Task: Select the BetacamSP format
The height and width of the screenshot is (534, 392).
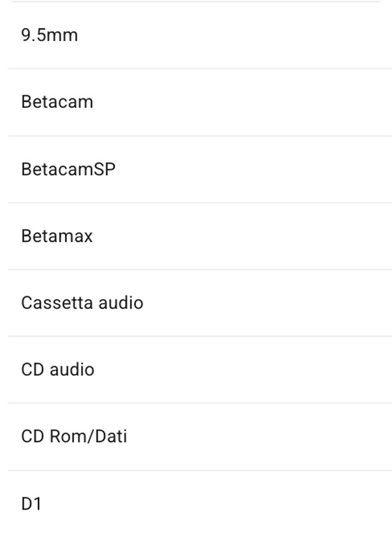Action: pyautogui.click(x=68, y=169)
